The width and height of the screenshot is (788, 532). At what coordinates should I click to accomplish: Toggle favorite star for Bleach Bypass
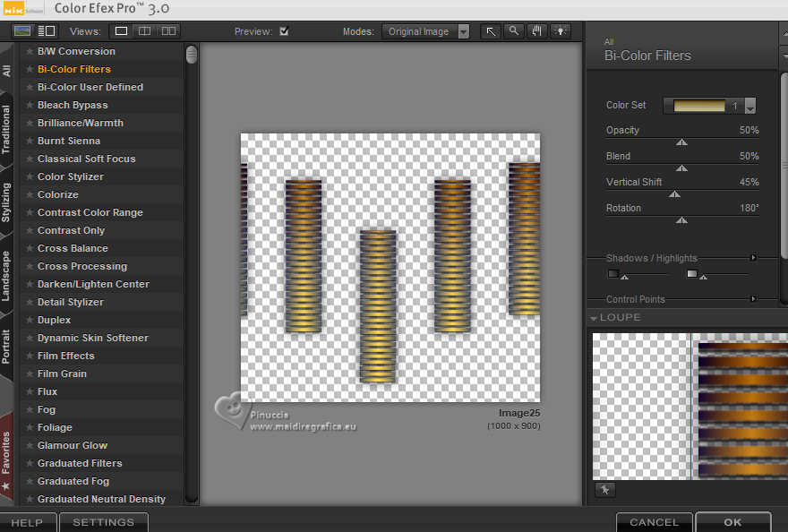[x=29, y=105]
